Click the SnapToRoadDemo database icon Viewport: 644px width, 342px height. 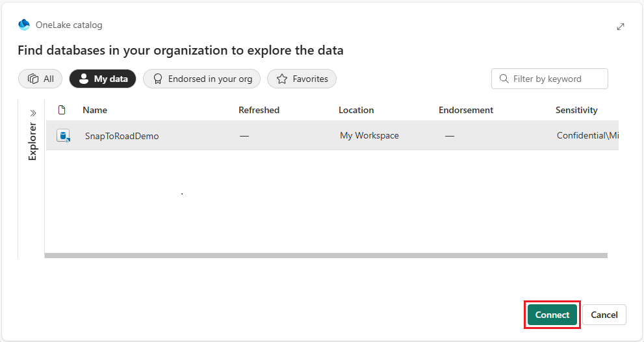[x=63, y=136]
